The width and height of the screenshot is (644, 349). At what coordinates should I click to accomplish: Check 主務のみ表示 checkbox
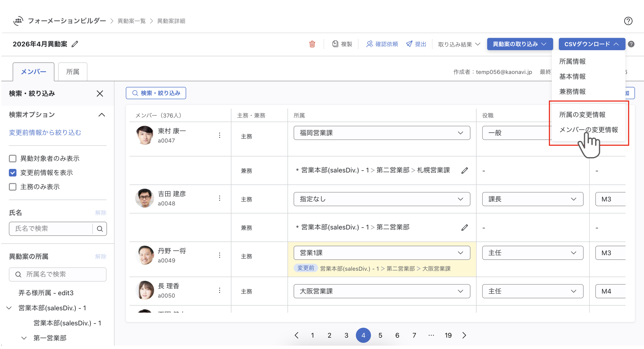[x=13, y=187]
